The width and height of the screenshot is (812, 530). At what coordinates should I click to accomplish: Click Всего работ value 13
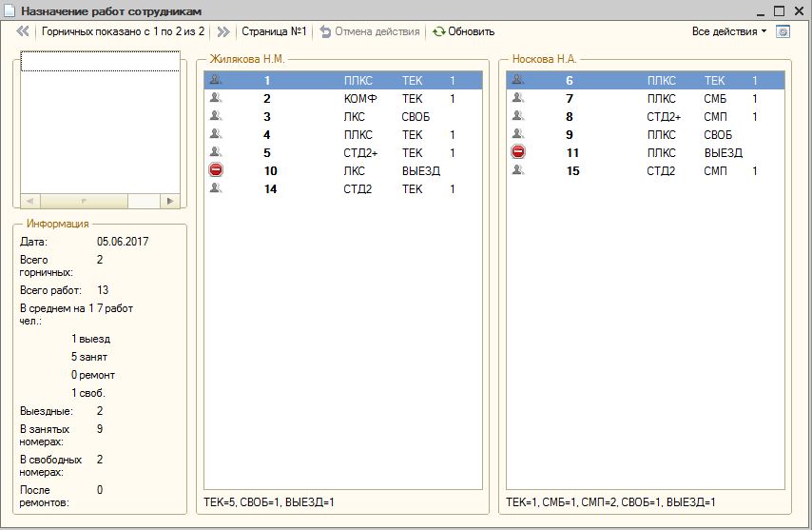(x=103, y=290)
